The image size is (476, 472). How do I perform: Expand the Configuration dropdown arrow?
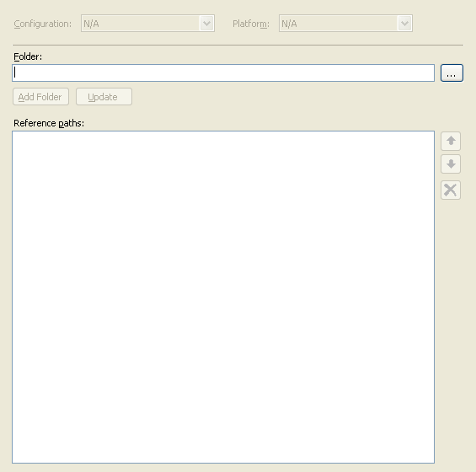(206, 24)
